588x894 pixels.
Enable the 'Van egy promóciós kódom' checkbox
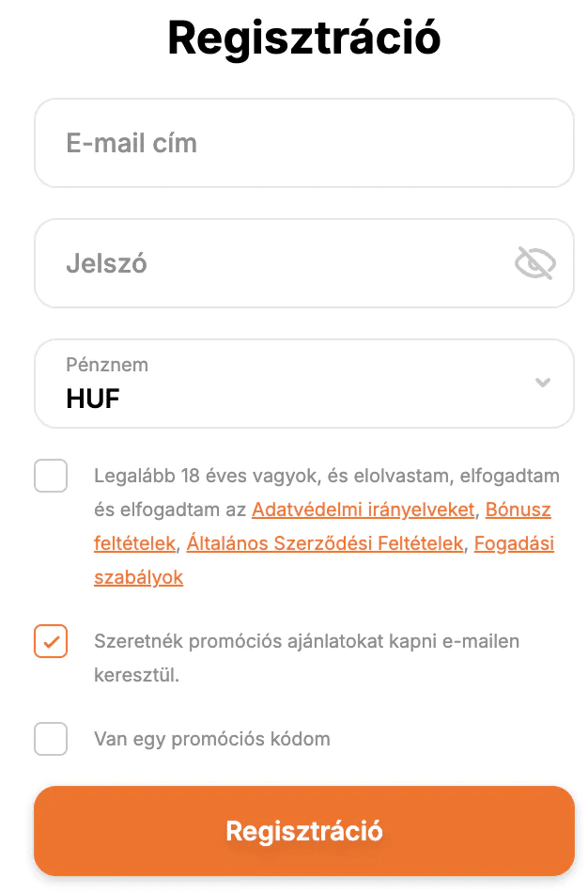(x=51, y=739)
